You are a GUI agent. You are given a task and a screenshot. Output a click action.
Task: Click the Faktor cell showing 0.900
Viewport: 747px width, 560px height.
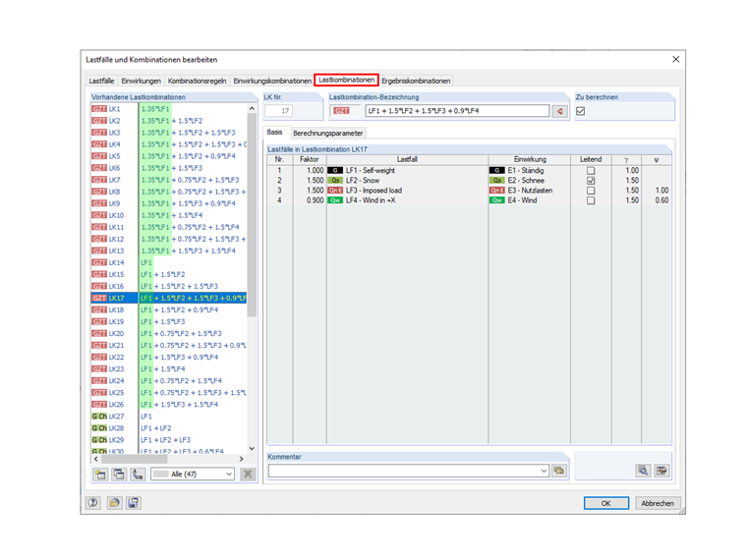(310, 200)
